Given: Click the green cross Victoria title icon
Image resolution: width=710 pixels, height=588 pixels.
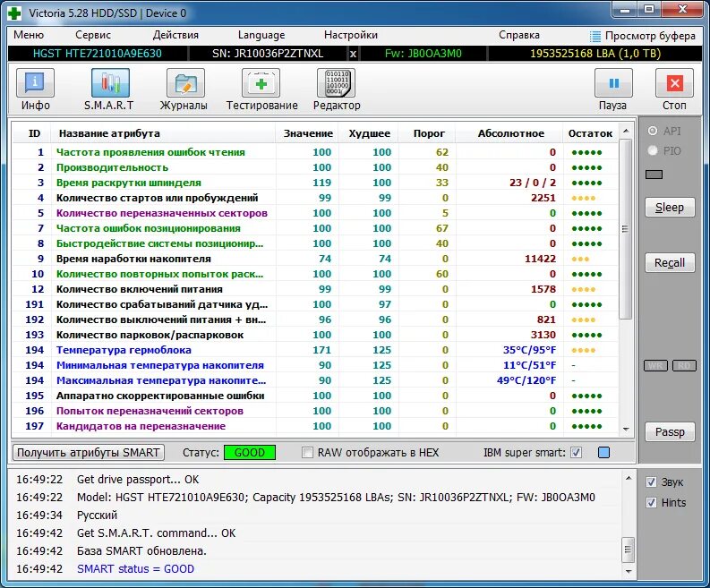Looking at the screenshot, I should (x=14, y=13).
